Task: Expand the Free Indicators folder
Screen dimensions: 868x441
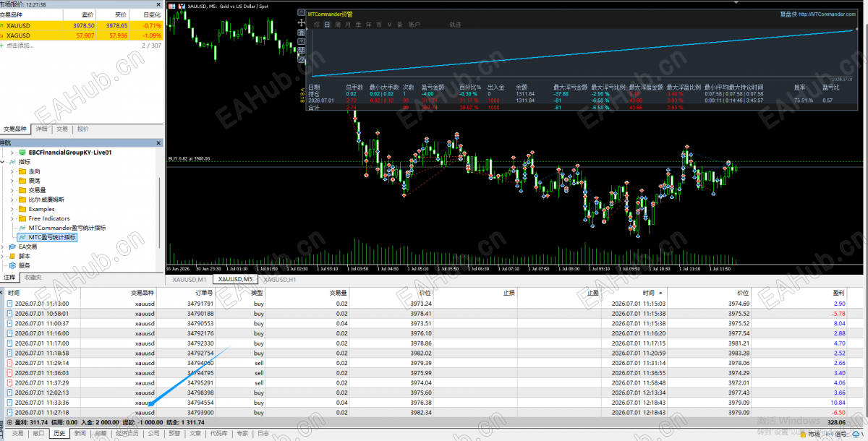Action: (x=12, y=218)
